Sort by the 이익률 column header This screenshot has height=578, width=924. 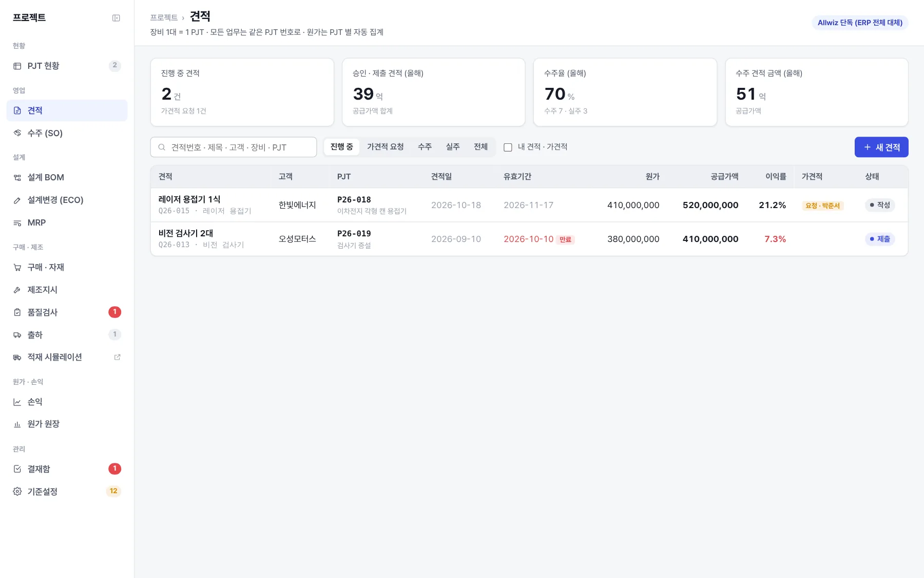[776, 177]
